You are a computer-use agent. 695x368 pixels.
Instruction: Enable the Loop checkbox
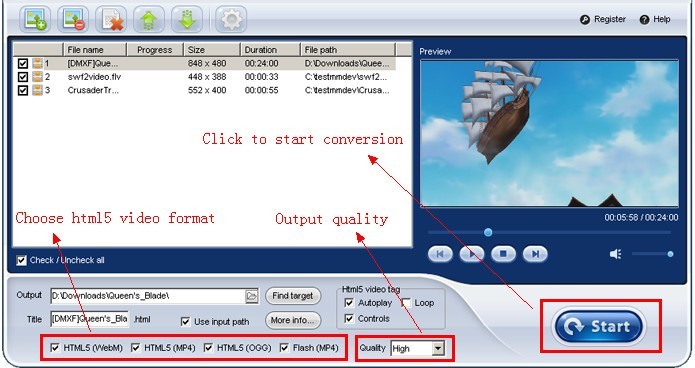click(406, 303)
